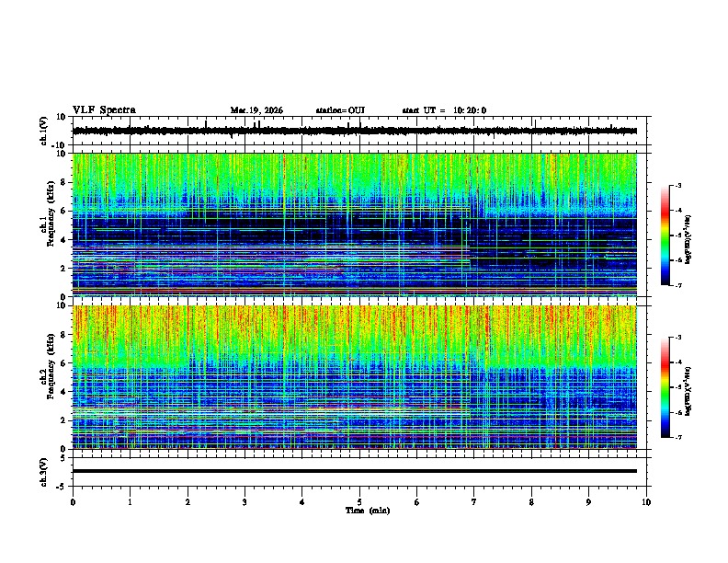728x563 pixels.
Task: Click the 'station=OUI' header label
Action: 340,110
